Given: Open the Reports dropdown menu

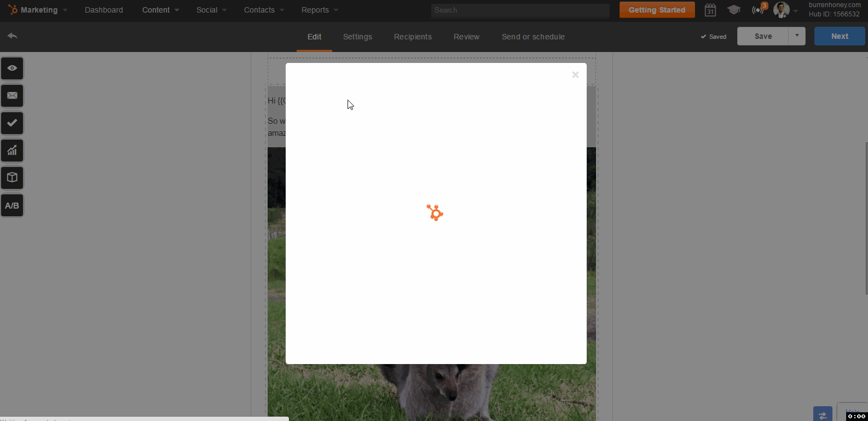Looking at the screenshot, I should 320,10.
